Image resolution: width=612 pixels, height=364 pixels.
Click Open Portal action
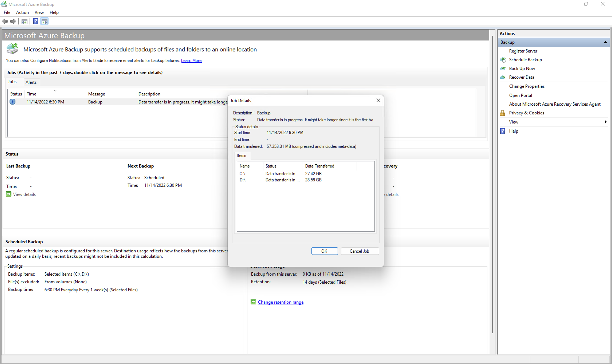point(521,95)
